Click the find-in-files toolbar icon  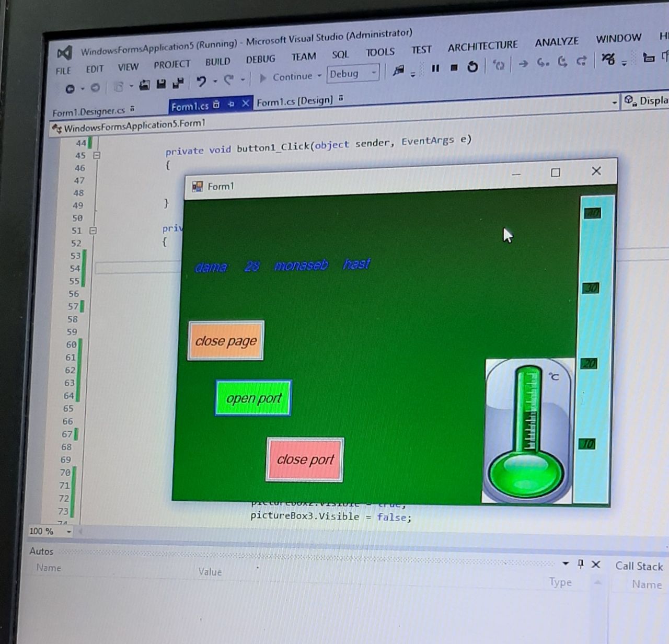[399, 70]
